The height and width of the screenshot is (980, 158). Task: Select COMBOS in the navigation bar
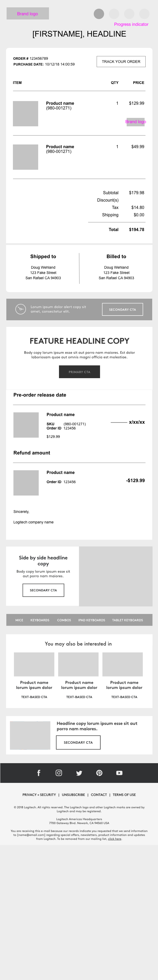point(64,620)
